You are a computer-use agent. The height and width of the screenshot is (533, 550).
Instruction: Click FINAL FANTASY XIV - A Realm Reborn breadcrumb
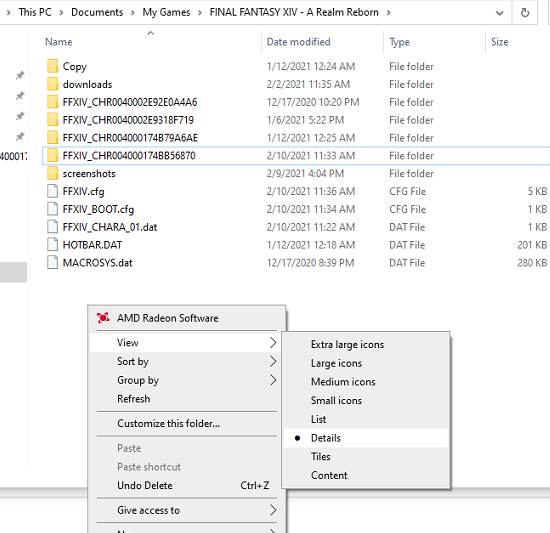point(294,12)
